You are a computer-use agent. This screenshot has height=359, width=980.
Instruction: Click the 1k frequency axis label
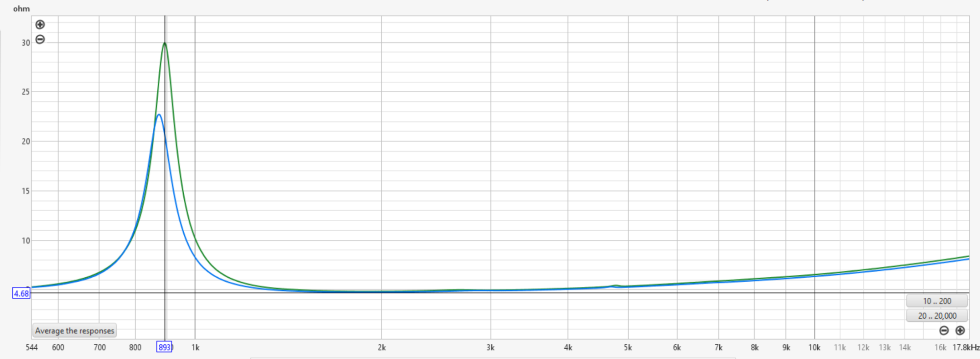(195, 347)
